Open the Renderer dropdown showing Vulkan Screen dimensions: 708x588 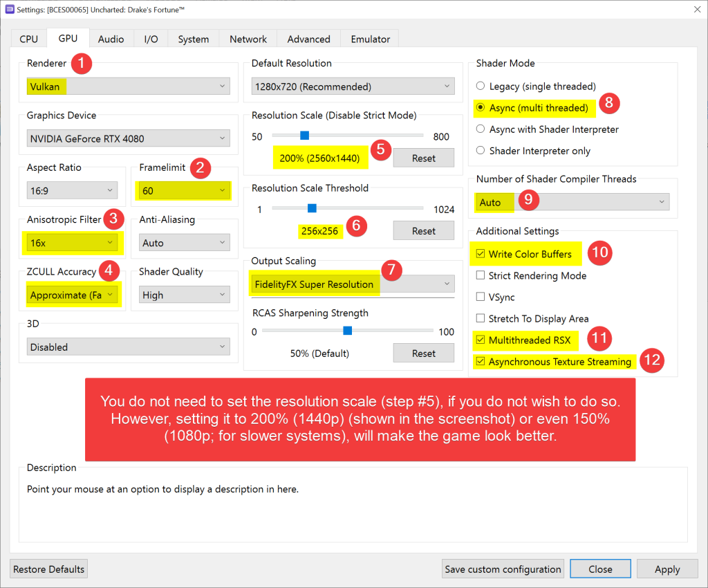128,86
